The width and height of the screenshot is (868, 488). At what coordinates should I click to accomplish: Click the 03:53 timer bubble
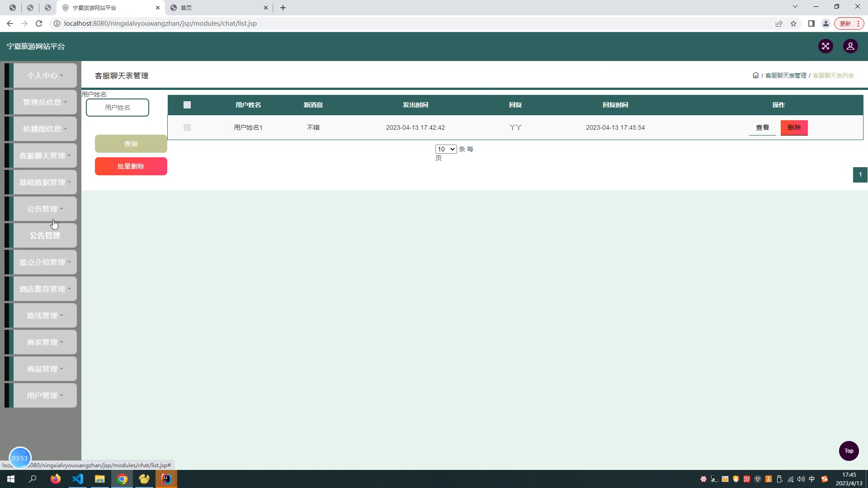coord(20,458)
